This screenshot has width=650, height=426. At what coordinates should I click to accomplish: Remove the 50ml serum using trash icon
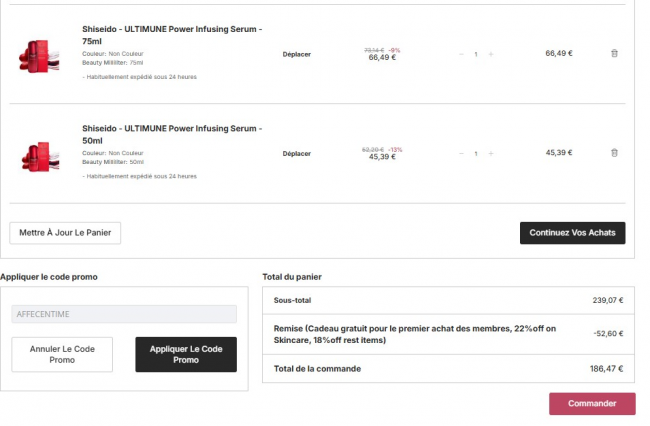point(614,153)
